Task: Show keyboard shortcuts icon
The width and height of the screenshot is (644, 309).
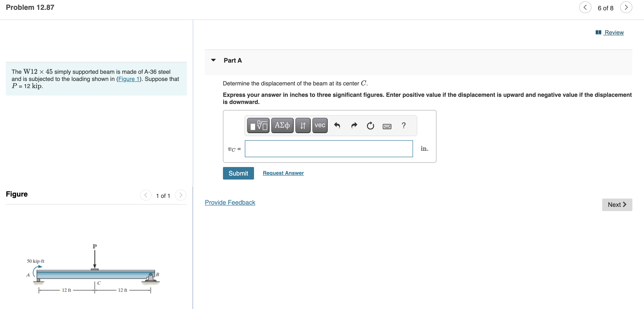Action: [x=387, y=126]
